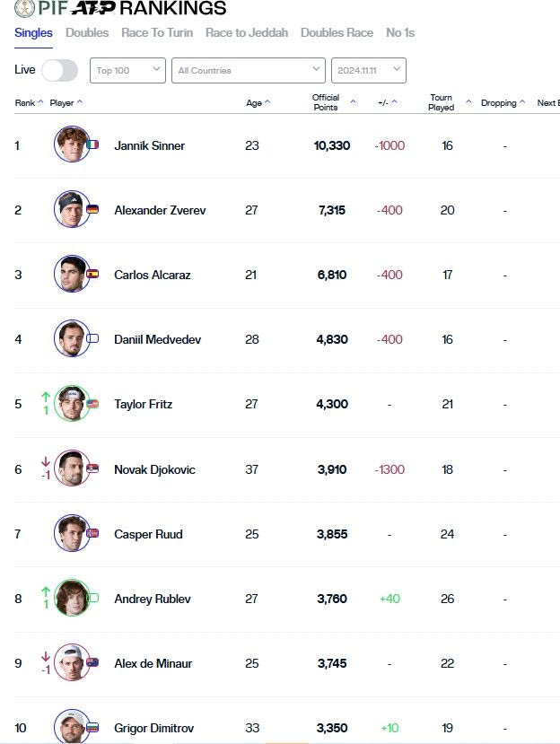This screenshot has width=560, height=744.
Task: Open Novak Djokovic's player profile link
Action: [153, 469]
